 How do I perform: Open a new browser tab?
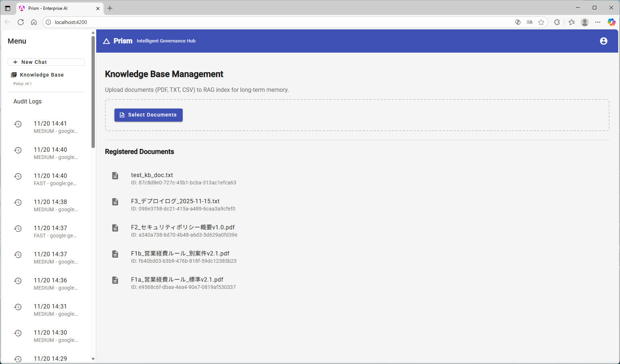(110, 8)
